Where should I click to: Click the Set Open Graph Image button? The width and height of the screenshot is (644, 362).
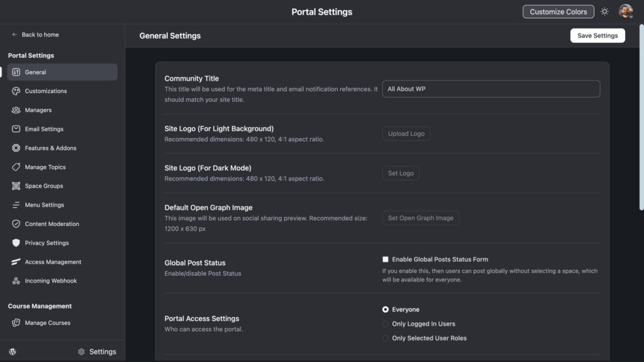coord(421,218)
